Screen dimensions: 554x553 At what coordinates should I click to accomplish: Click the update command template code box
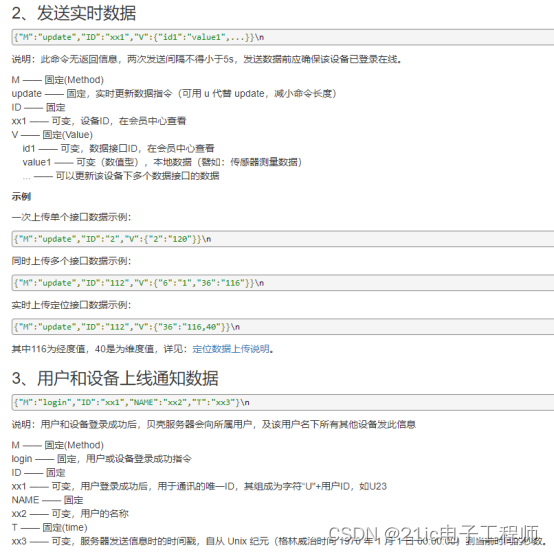click(283, 37)
